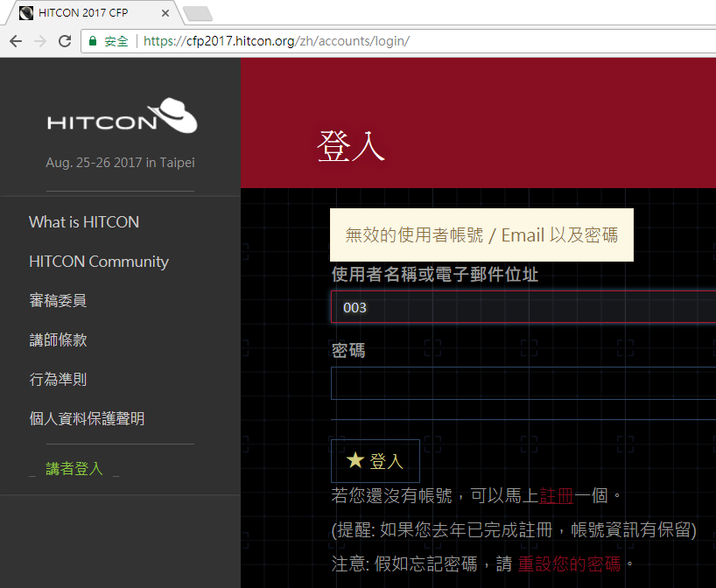Click the 使用者名稱或電子郵件位址 label
716x588 pixels.
[435, 275]
